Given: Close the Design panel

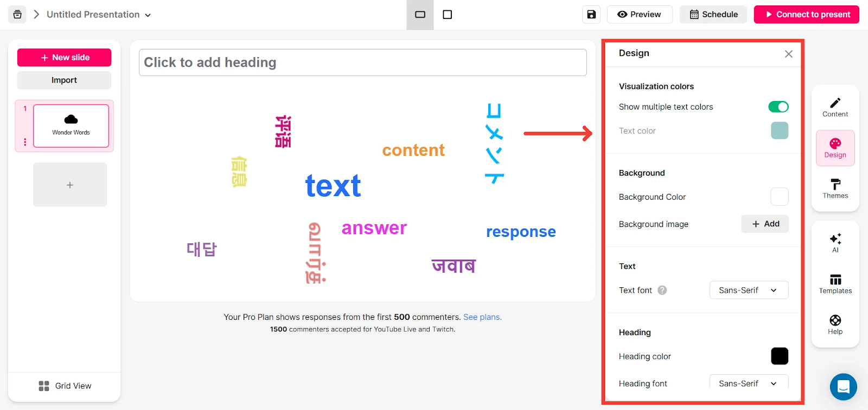Looking at the screenshot, I should click(x=789, y=54).
